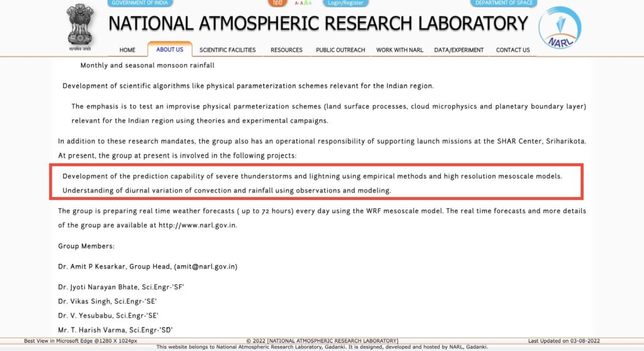
Task: Open the WORK WITH NARL menu
Action: [x=399, y=50]
